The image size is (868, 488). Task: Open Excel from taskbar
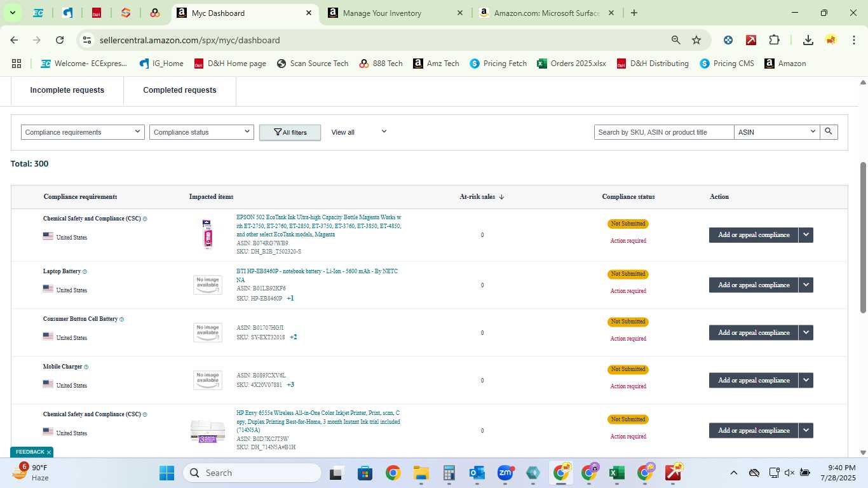pyautogui.click(x=616, y=473)
